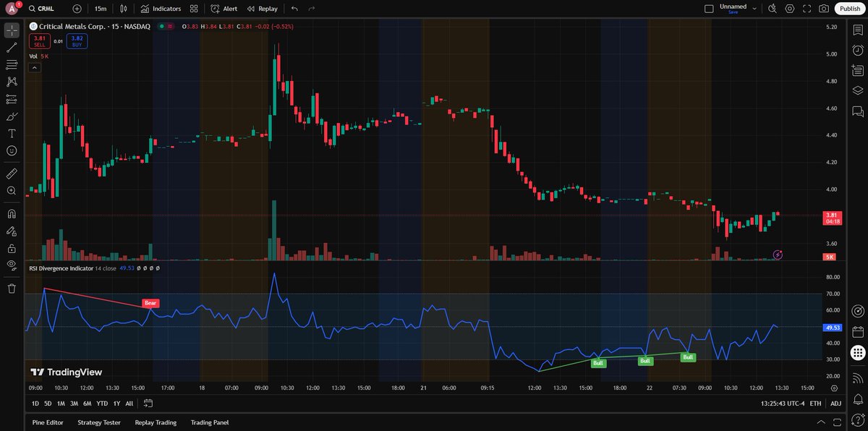Expand the manage layouts chevron
868x431 pixels.
(755, 9)
